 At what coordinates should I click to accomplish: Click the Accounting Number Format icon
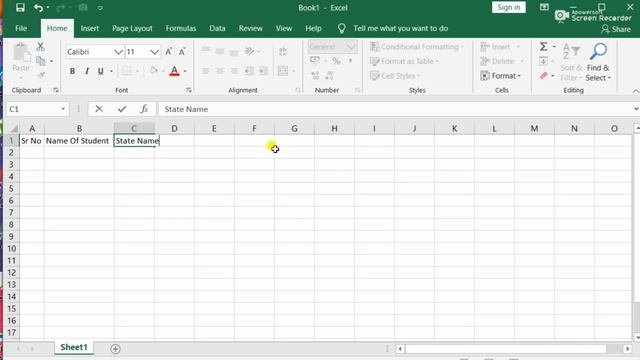(x=315, y=61)
